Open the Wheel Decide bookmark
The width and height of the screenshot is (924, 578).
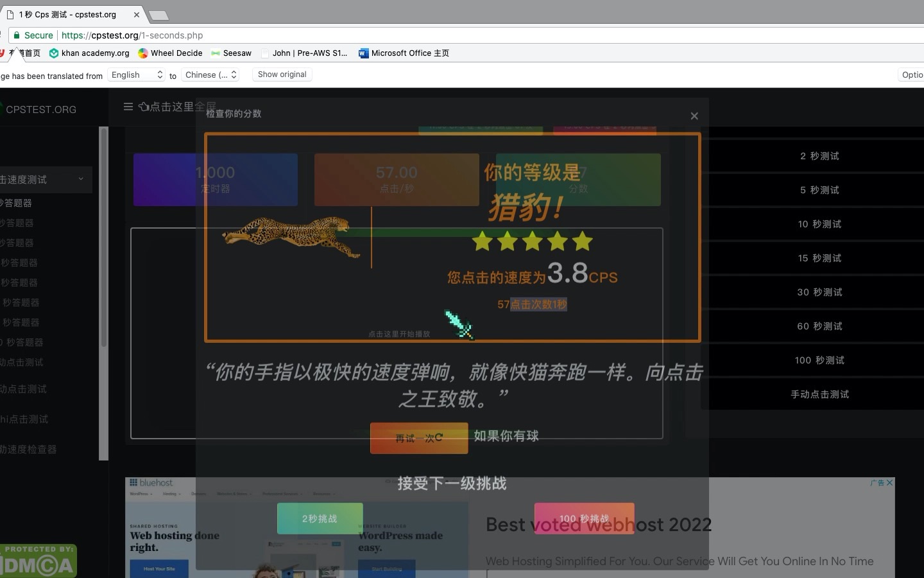(x=169, y=53)
